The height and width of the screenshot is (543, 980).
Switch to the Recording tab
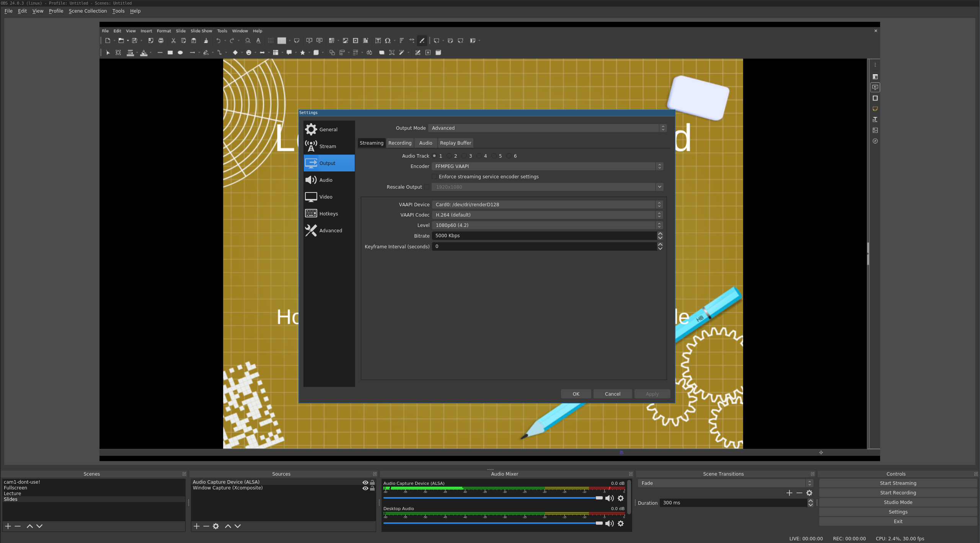[x=400, y=143]
